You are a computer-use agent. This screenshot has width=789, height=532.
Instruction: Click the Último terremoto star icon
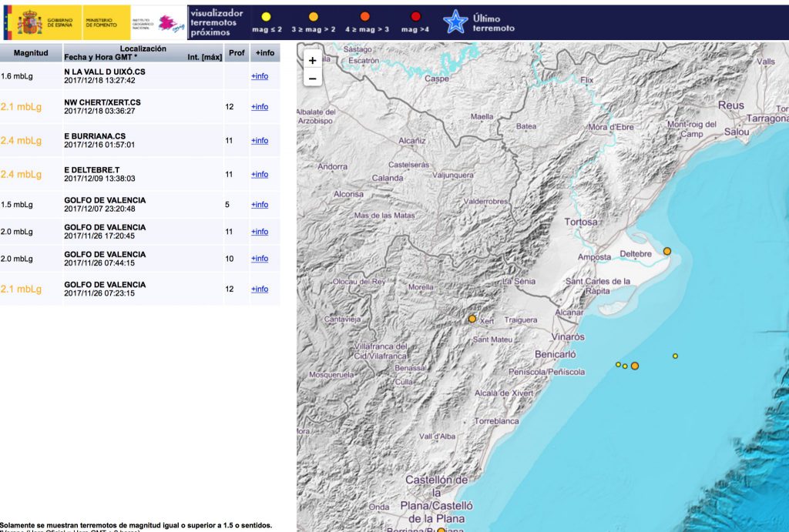[455, 22]
